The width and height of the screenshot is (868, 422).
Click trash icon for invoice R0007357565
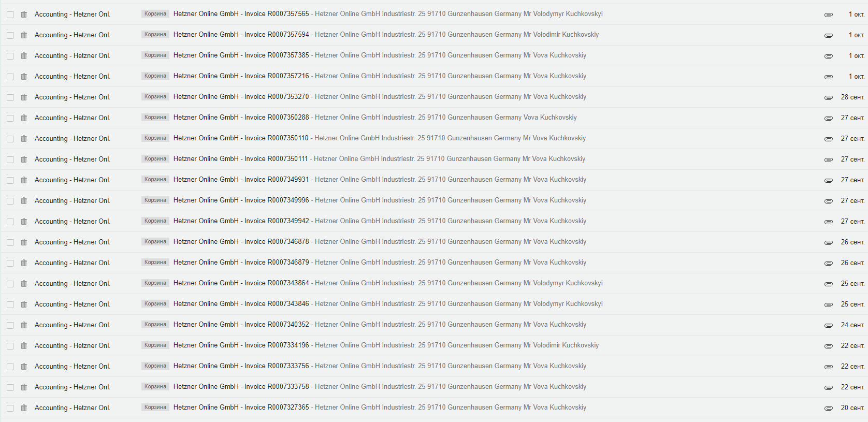tap(24, 14)
